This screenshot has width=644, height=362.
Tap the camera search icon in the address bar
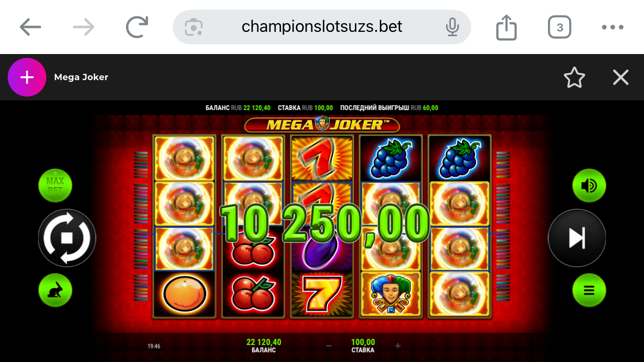point(194,27)
